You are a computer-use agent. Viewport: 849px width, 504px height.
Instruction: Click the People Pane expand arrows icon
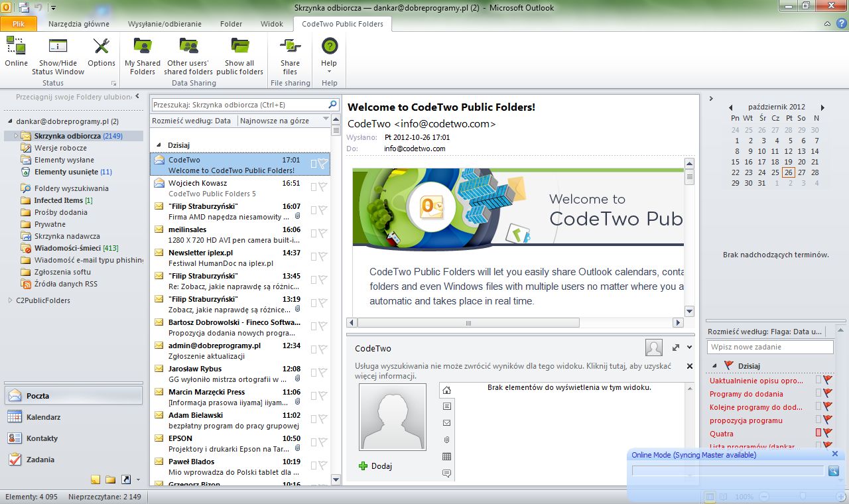pos(676,347)
